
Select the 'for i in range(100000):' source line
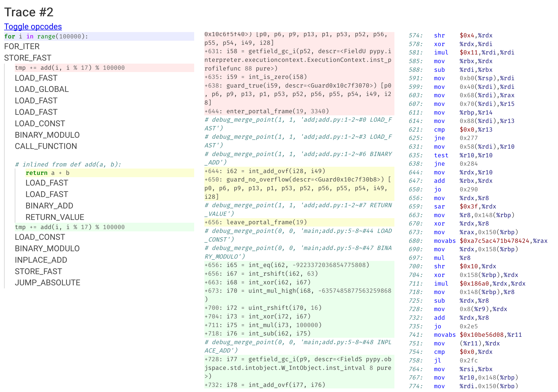[x=46, y=36]
